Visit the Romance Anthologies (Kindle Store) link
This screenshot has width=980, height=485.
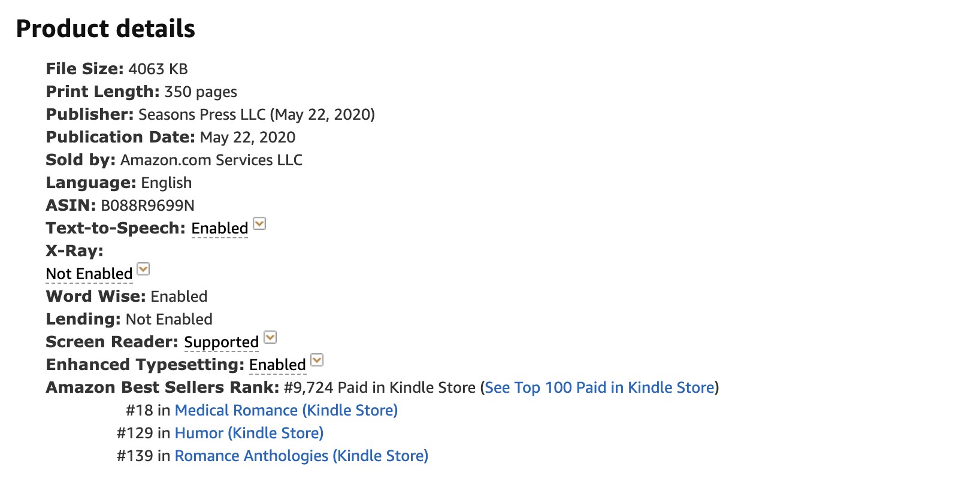(x=301, y=456)
